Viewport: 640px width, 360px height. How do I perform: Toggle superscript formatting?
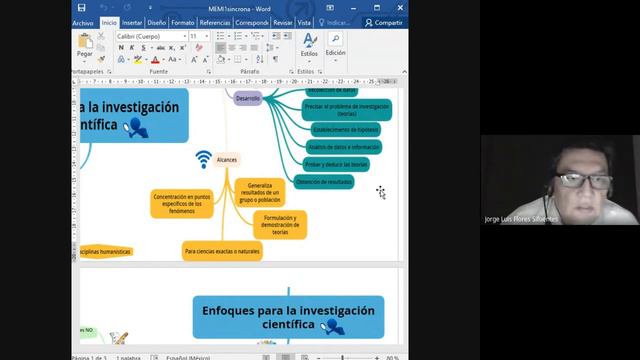tap(183, 48)
